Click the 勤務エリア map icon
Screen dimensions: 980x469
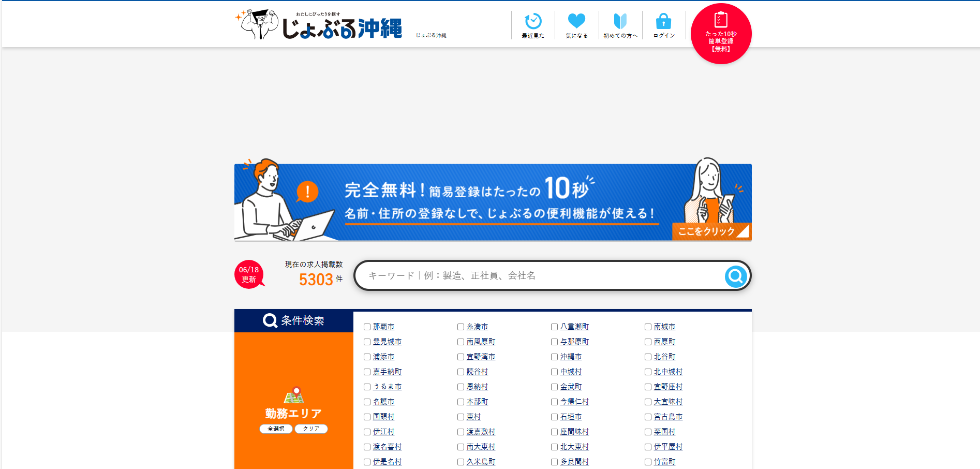pos(294,395)
